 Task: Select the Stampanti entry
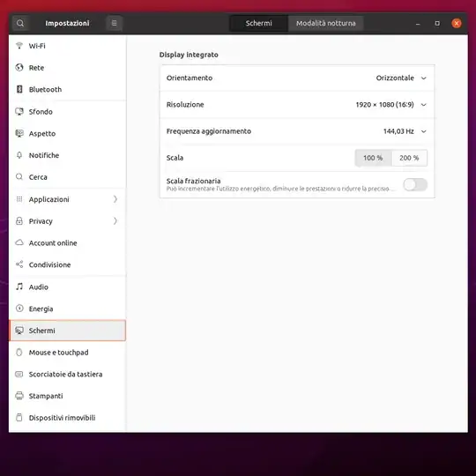pos(67,396)
